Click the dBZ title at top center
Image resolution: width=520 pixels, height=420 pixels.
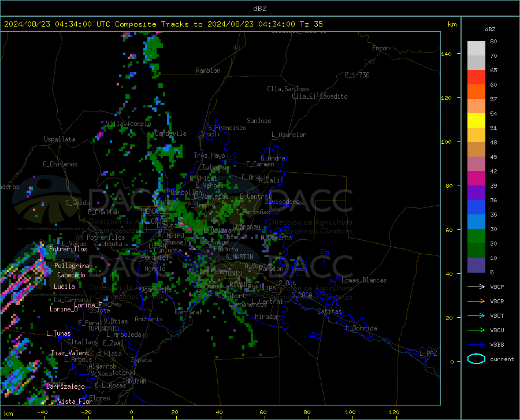259,9
